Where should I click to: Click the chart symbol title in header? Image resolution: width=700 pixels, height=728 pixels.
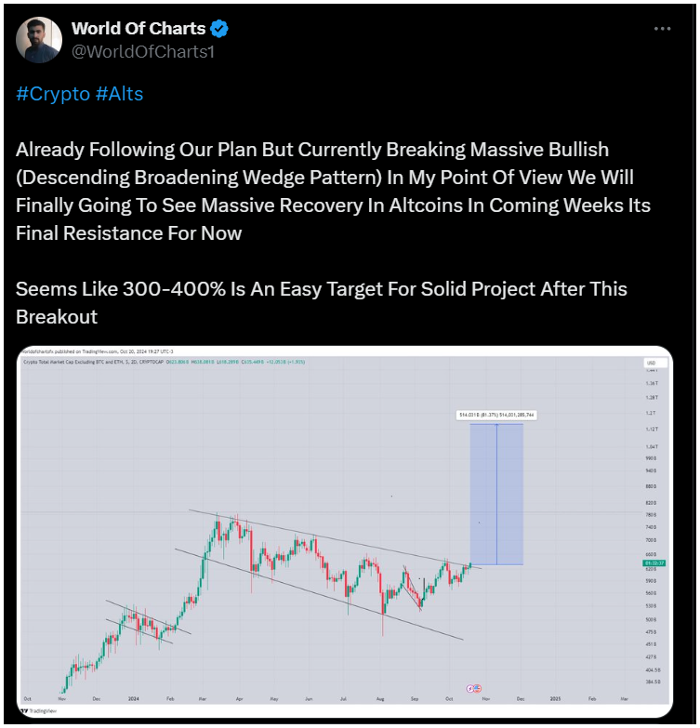tap(93, 362)
